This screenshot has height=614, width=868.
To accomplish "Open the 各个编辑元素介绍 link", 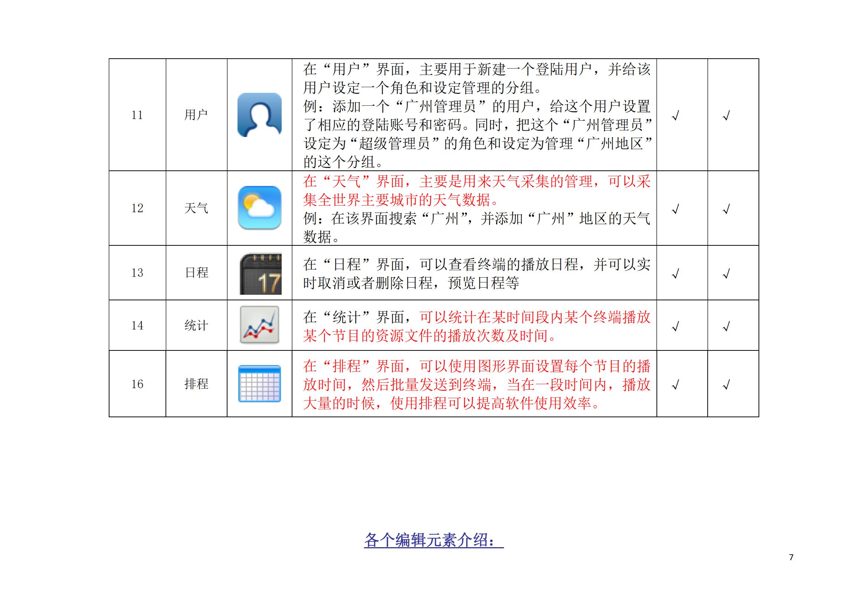I will tap(433, 540).
